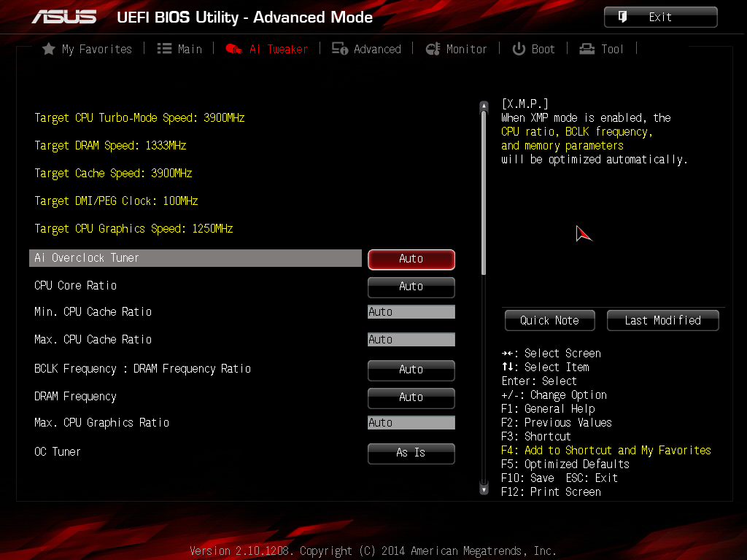Open the My Favorites tab
The height and width of the screenshot is (560, 747).
point(97,49)
